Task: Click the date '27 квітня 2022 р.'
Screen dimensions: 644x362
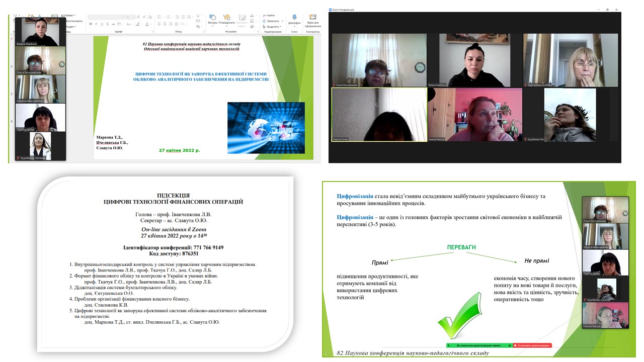Action: [180, 150]
